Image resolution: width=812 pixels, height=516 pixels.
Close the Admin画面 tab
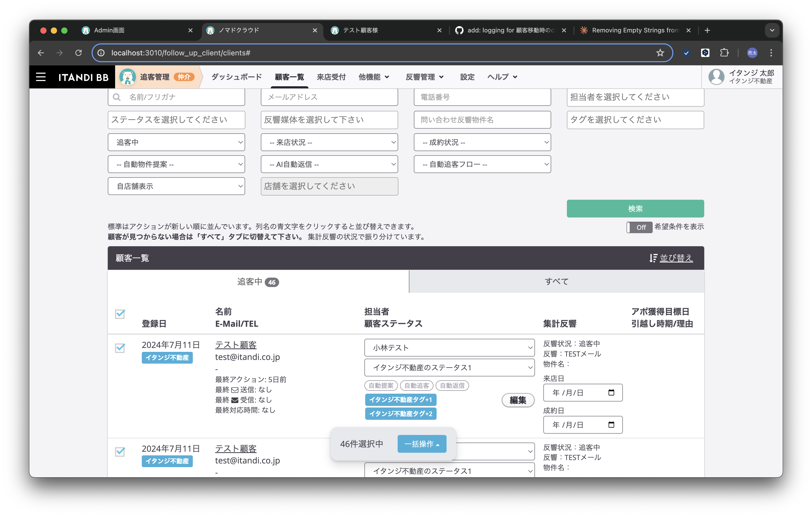(190, 30)
